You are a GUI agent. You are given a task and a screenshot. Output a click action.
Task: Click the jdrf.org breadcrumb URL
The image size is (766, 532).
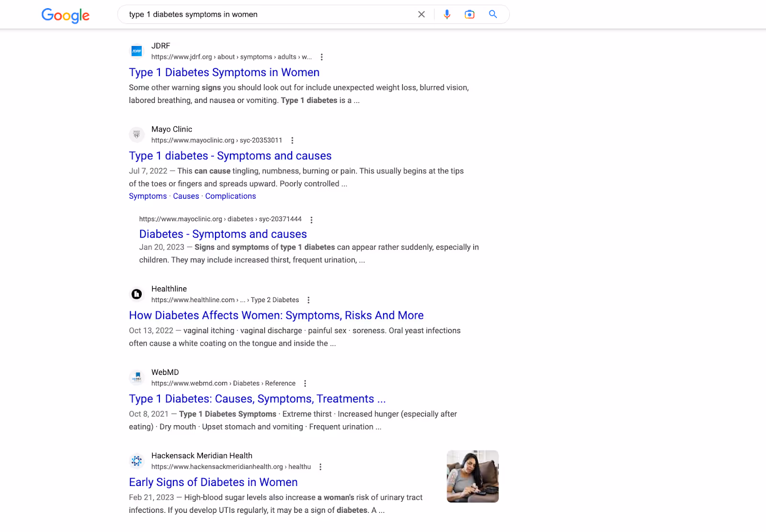click(x=231, y=57)
